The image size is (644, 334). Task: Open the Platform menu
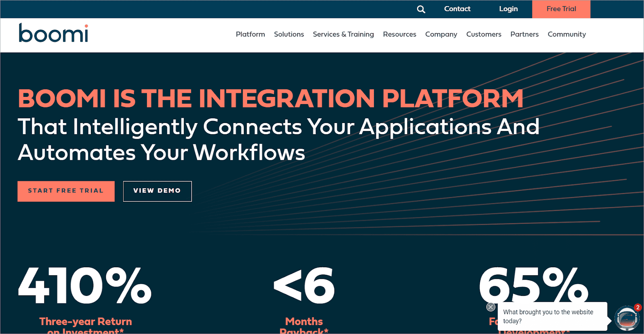(x=250, y=34)
